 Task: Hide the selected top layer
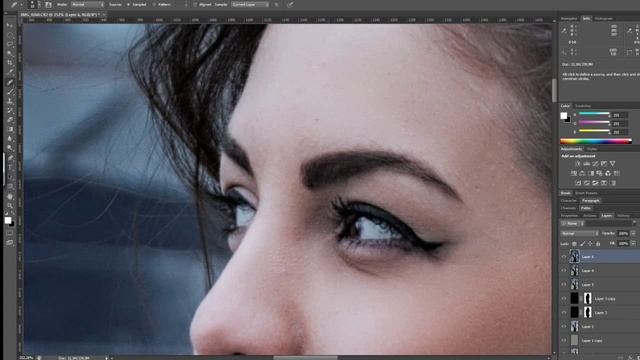click(x=564, y=257)
